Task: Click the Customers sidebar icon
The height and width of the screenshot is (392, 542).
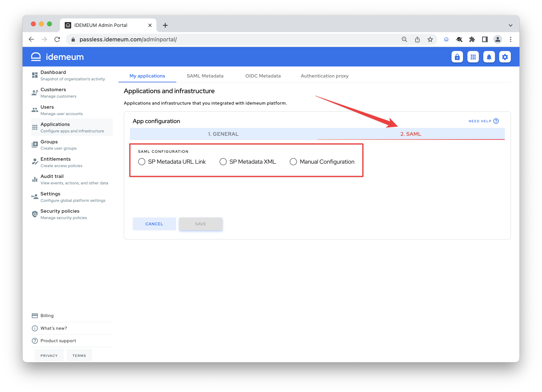Action: (x=35, y=93)
